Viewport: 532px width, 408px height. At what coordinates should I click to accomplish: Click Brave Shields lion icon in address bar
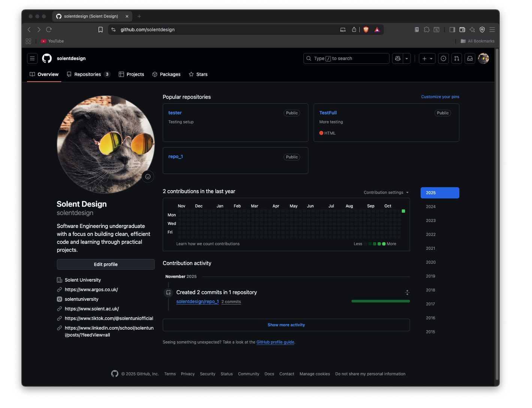[x=366, y=30]
